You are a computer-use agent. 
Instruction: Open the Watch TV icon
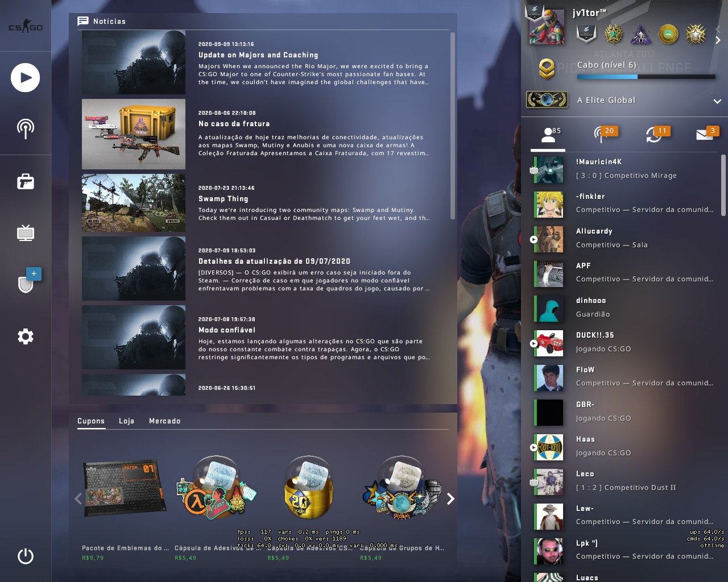coord(26,233)
